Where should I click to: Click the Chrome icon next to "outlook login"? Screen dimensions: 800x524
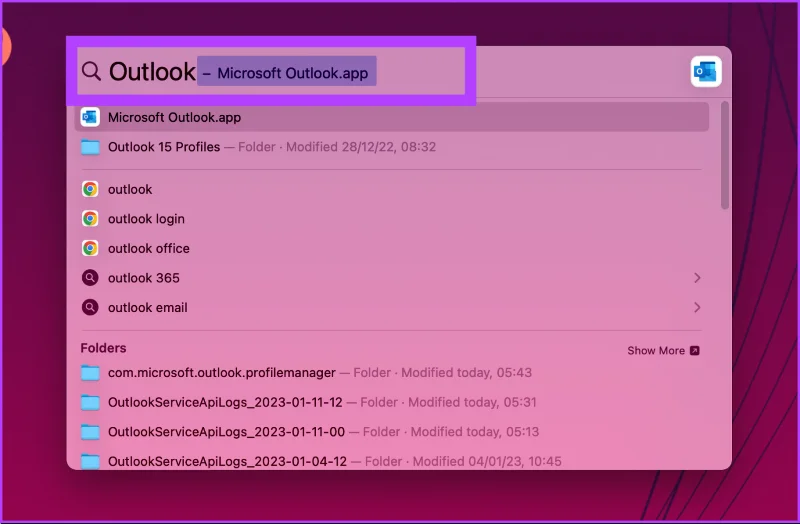(x=90, y=219)
